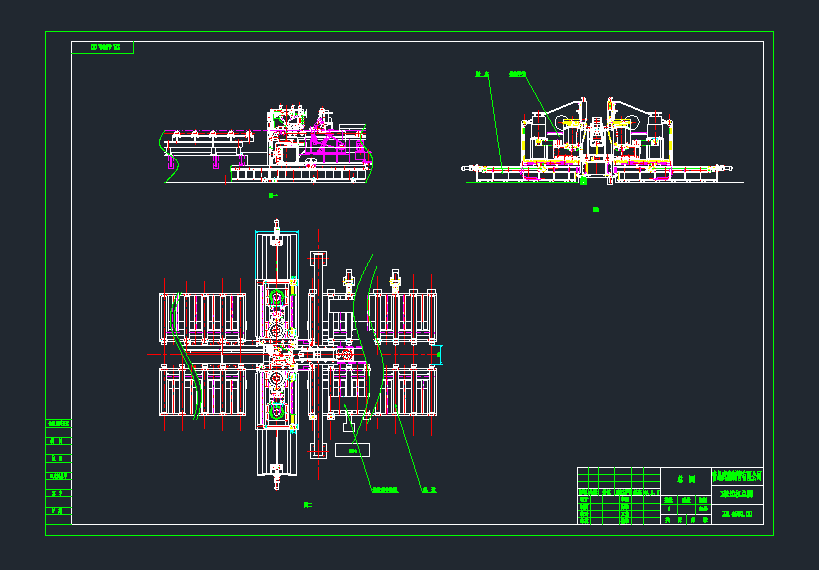Click the side elevation view drawing
This screenshot has width=819, height=570.
coord(270,145)
